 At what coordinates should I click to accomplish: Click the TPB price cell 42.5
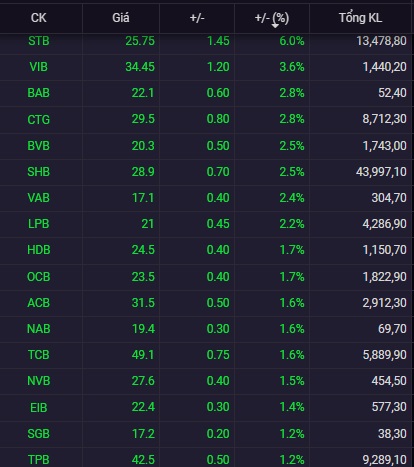click(143, 460)
